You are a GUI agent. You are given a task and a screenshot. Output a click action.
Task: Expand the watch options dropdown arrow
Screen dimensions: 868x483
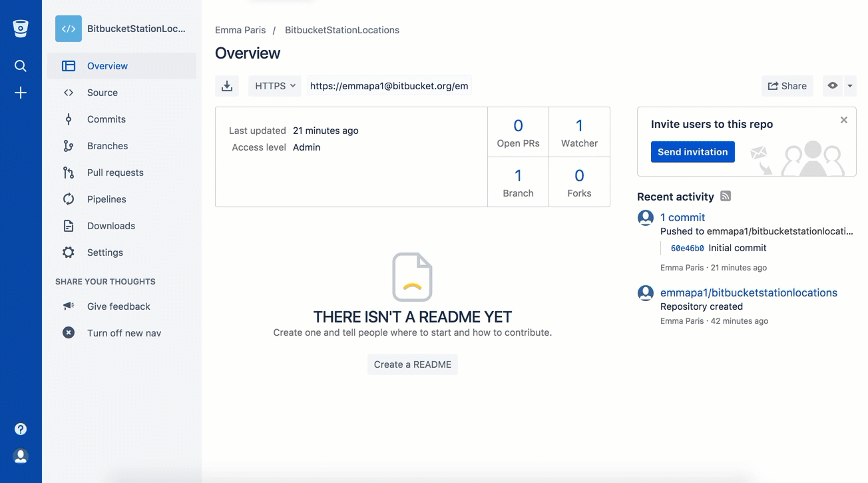pos(849,85)
